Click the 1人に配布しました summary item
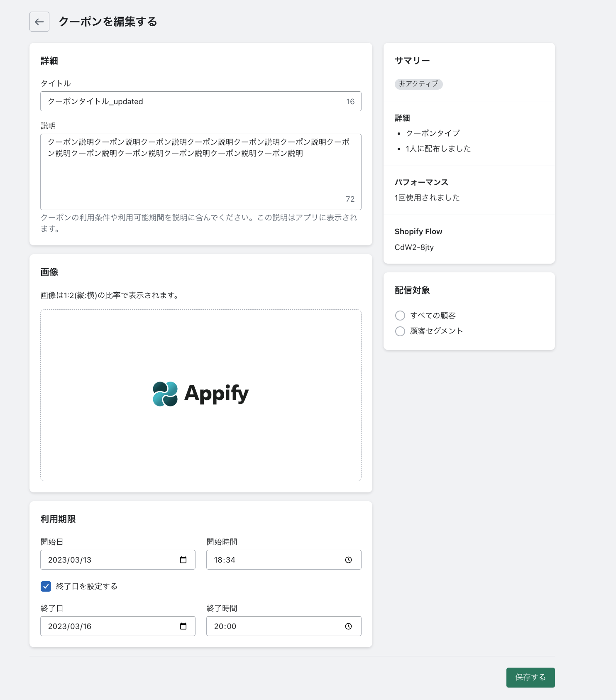This screenshot has width=616, height=700. 438,149
